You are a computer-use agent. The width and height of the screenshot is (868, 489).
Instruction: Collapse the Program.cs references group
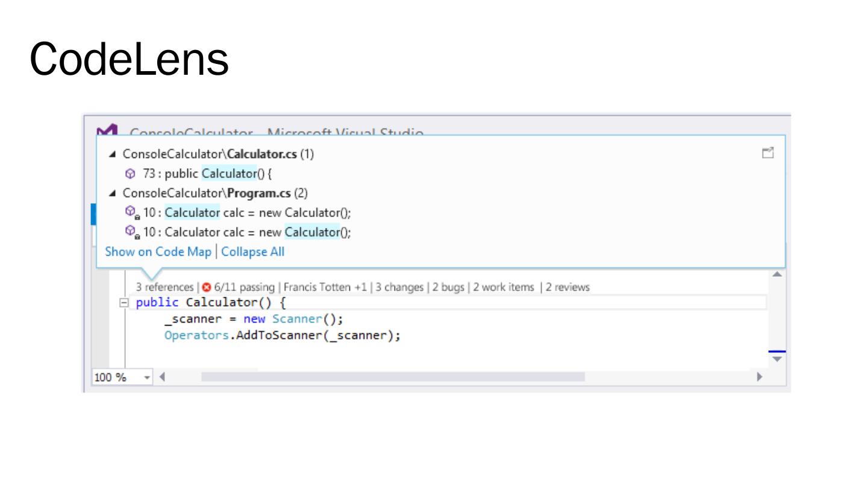(113, 194)
